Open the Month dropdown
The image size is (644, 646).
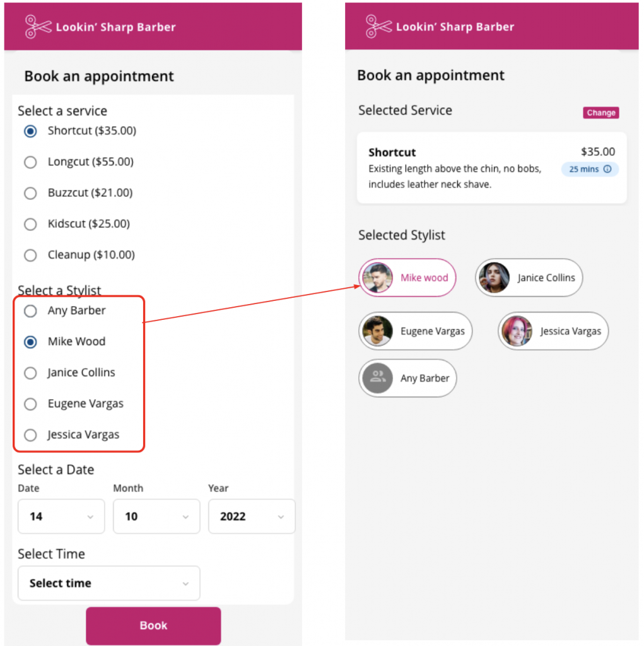click(x=156, y=516)
